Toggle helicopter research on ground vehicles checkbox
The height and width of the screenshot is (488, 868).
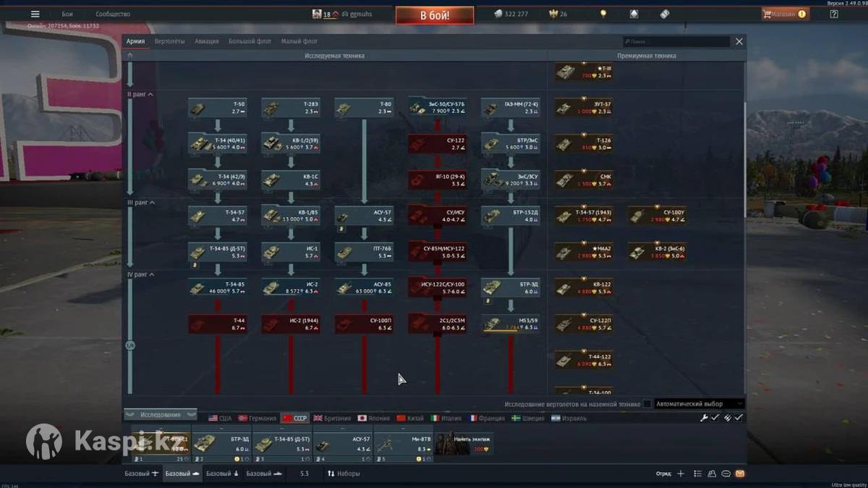[647, 404]
